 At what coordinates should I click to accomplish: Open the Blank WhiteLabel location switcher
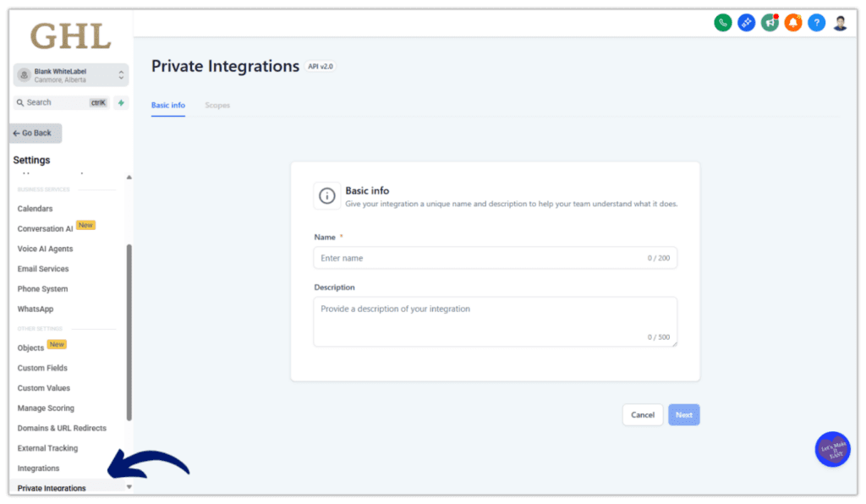click(69, 74)
